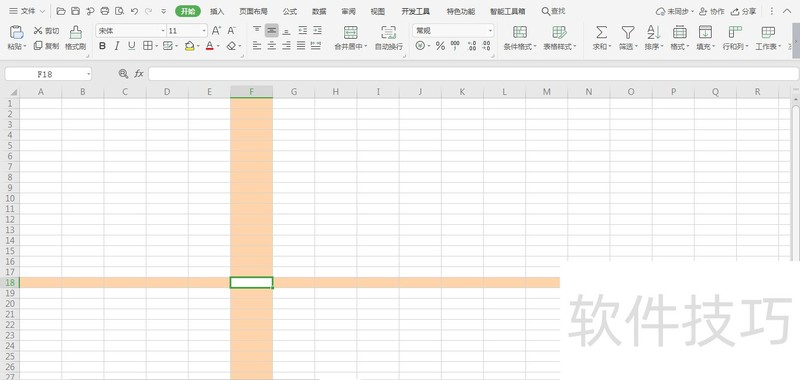
Task: Click the Increase Font Size icon
Action: click(216, 31)
